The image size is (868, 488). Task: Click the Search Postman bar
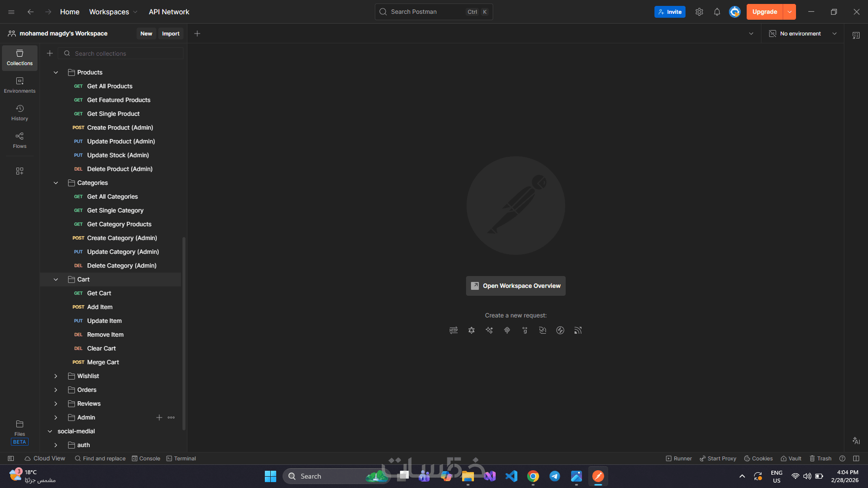434,12
